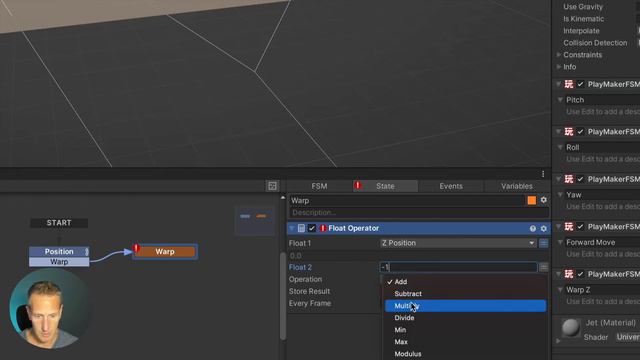This screenshot has width=640, height=360.
Task: Collapse the Forward Move FSM foldout
Action: (x=560, y=242)
